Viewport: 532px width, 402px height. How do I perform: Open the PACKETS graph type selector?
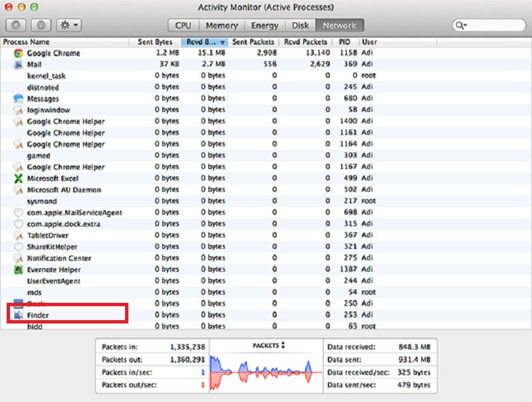coord(269,345)
